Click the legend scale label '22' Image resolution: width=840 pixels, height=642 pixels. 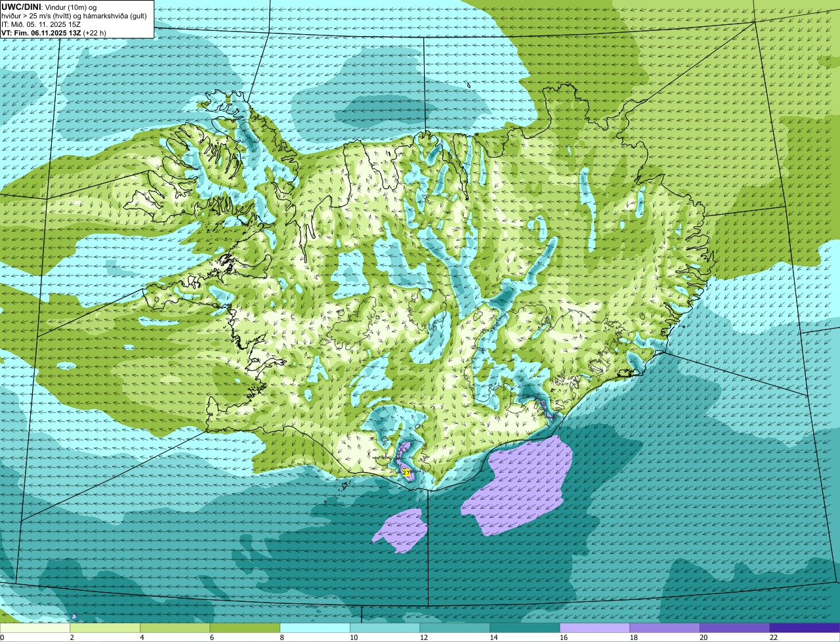click(774, 637)
